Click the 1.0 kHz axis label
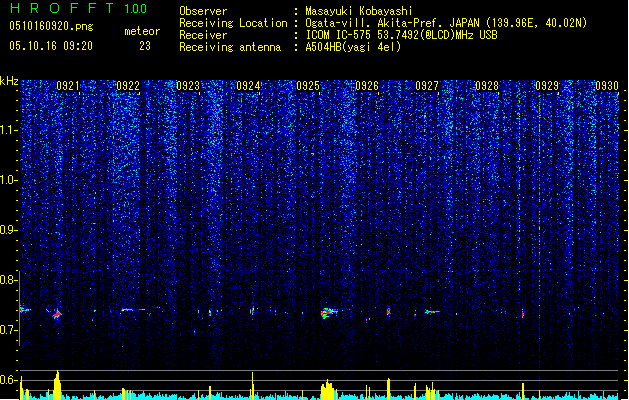The image size is (629, 400). coord(8,180)
